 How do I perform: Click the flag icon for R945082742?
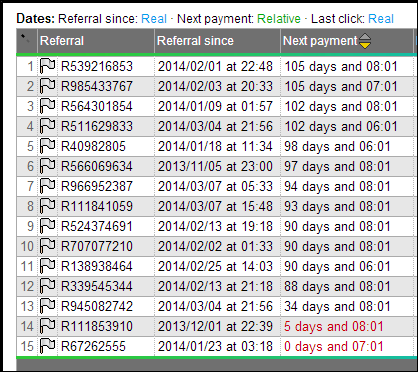pyautogui.click(x=47, y=306)
